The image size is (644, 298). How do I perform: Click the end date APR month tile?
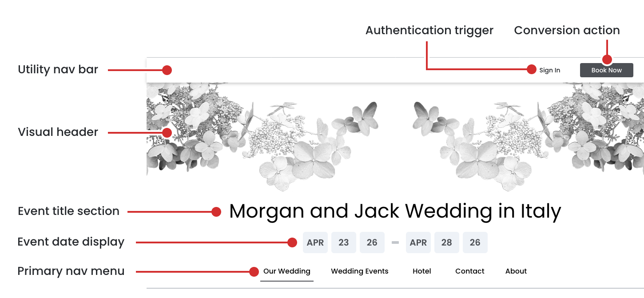pyautogui.click(x=418, y=242)
